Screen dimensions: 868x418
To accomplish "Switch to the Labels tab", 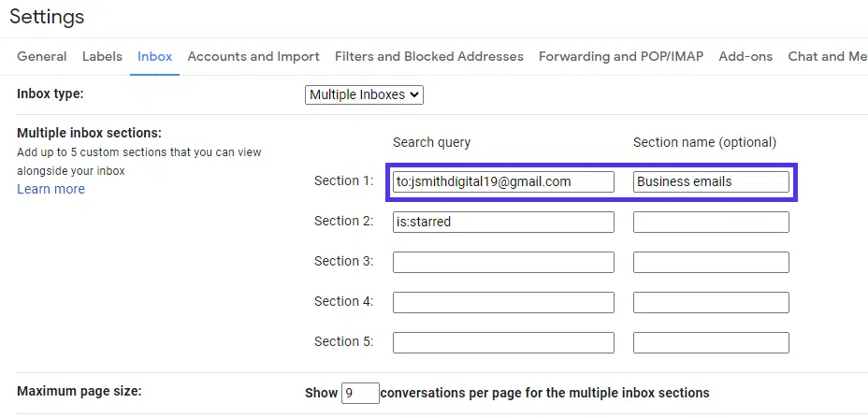I will pos(102,56).
